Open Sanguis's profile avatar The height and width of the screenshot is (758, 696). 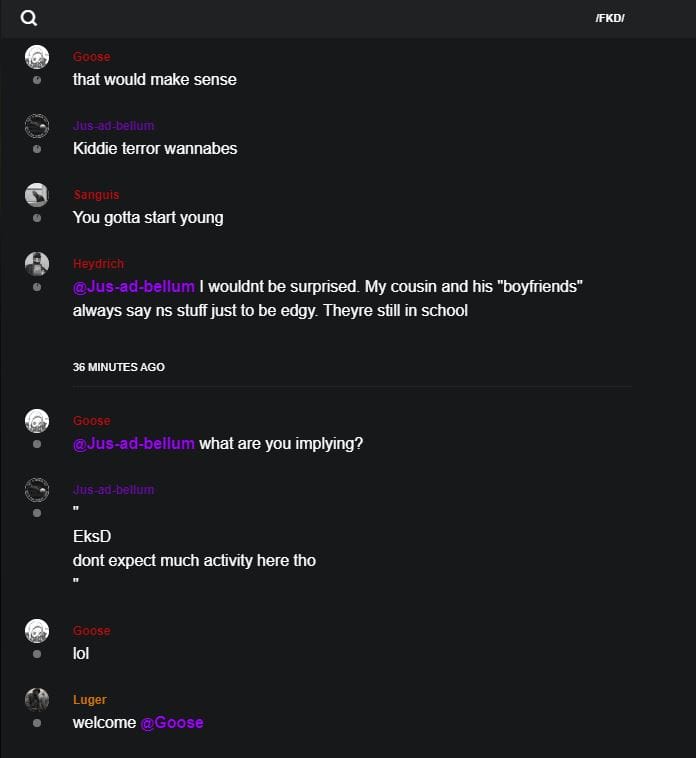pyautogui.click(x=37, y=195)
